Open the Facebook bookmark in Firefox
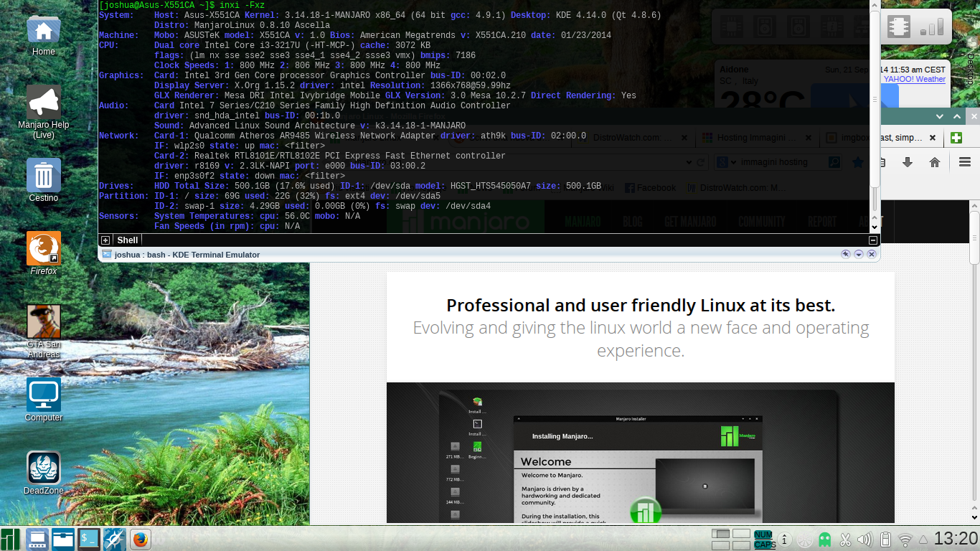This screenshot has width=980, height=551. (x=651, y=188)
